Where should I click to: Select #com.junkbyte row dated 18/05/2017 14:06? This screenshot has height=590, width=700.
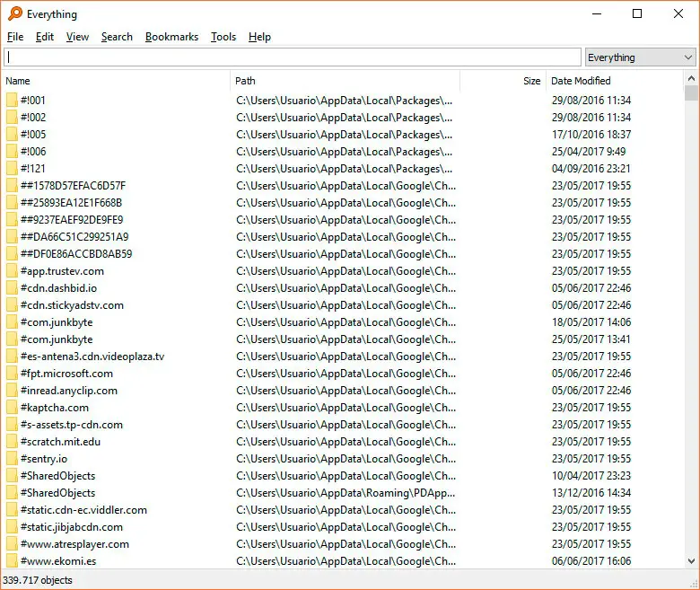(343, 322)
